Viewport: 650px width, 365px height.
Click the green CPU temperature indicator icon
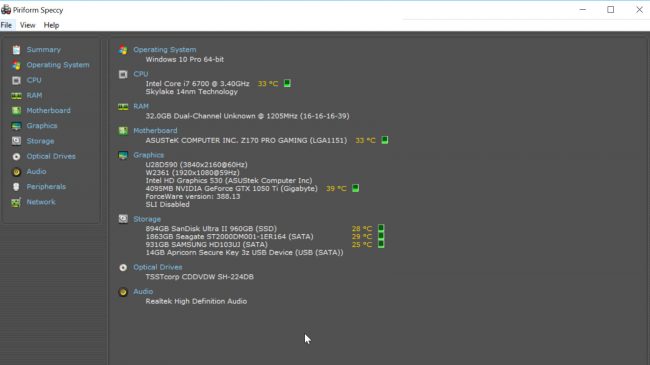point(287,83)
